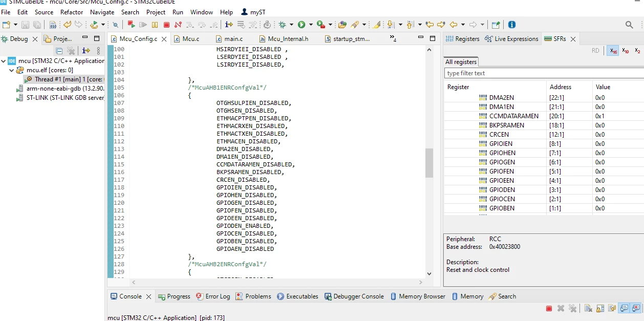Click the myST account button
644x321 pixels.
(x=253, y=12)
